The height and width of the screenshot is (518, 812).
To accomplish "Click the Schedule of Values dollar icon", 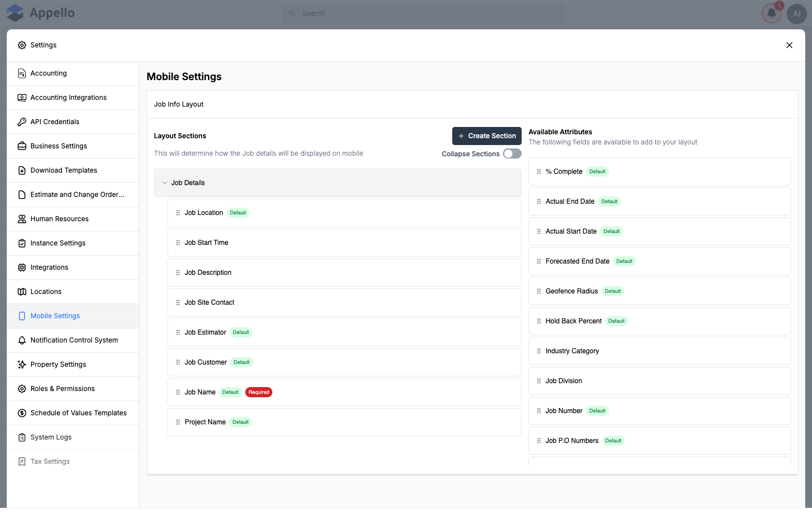I will (22, 413).
